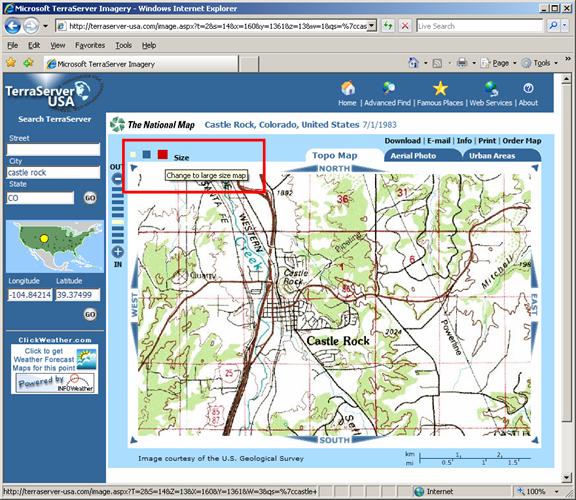Open the search provider dropdown arrow

pos(564,26)
